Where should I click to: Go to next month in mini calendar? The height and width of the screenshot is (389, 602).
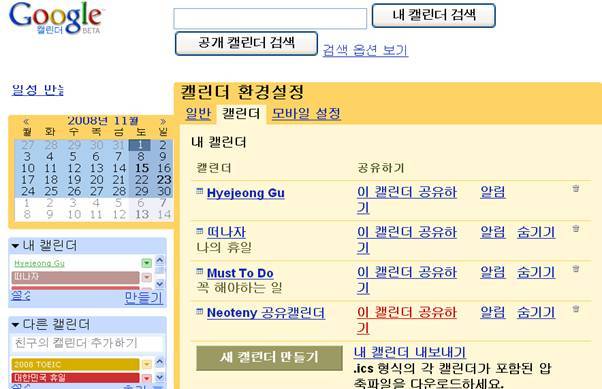162,121
